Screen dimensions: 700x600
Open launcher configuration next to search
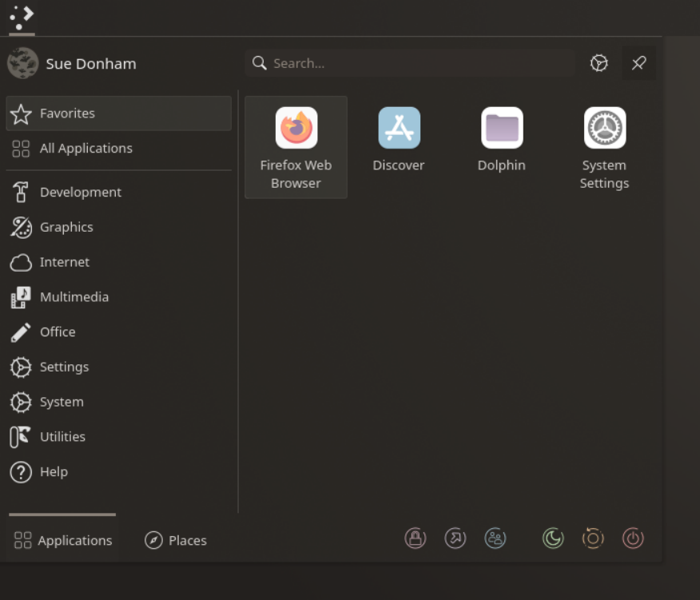[599, 63]
